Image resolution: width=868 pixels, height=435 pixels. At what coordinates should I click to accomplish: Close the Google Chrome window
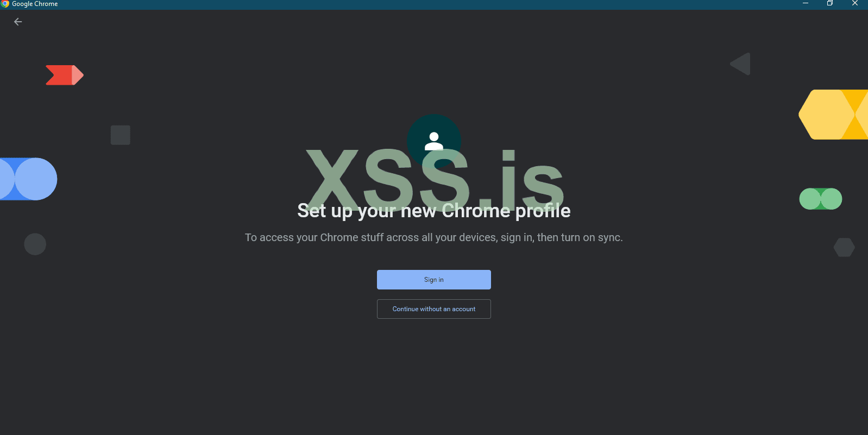coord(855,4)
